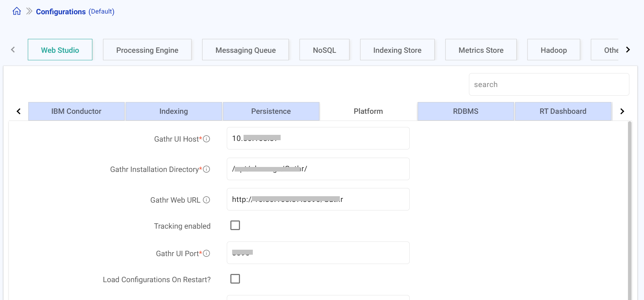Open the Processing Engine tab
Screen dimensions: 644x300
pos(147,50)
